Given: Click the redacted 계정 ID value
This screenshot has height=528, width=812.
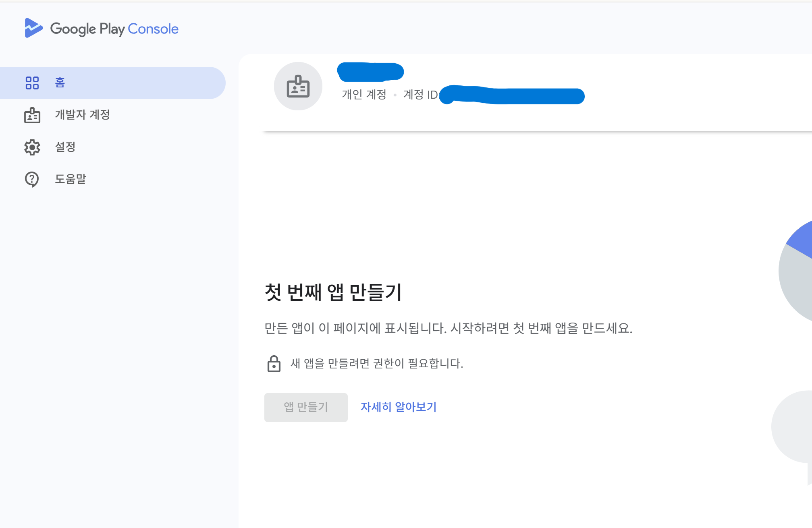Looking at the screenshot, I should [512, 96].
